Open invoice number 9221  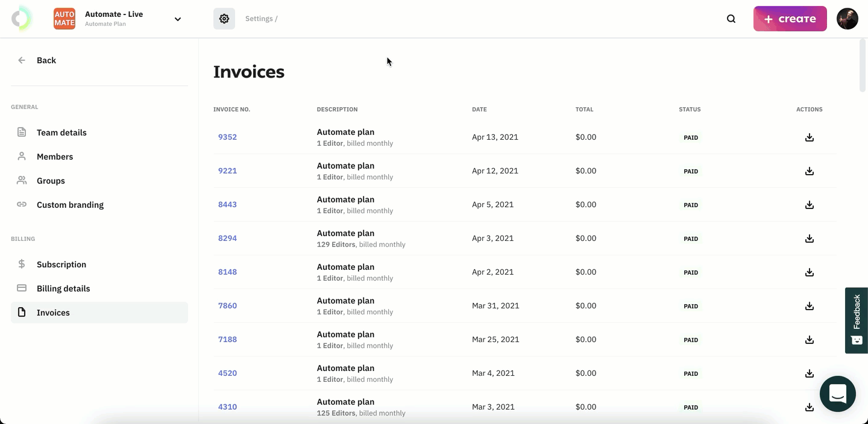(227, 171)
